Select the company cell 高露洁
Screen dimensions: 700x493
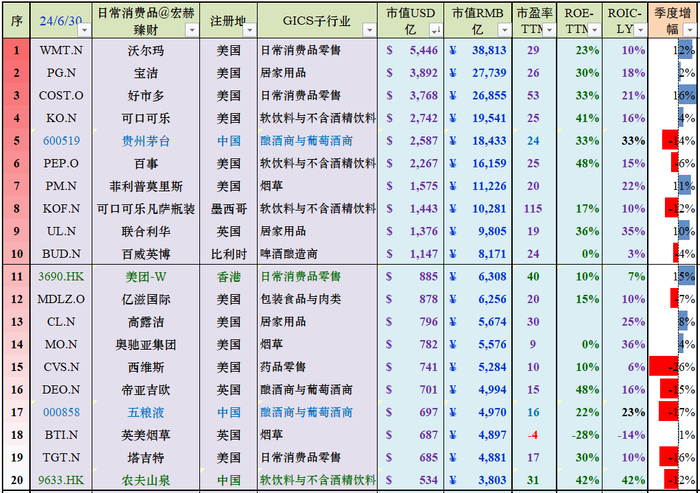pos(146,322)
